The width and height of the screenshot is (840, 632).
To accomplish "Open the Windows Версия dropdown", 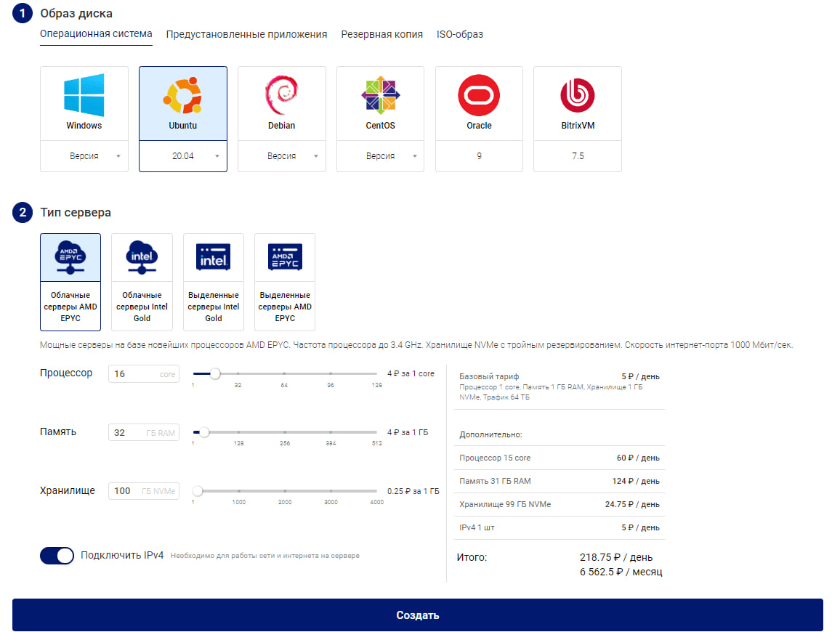I will [84, 156].
